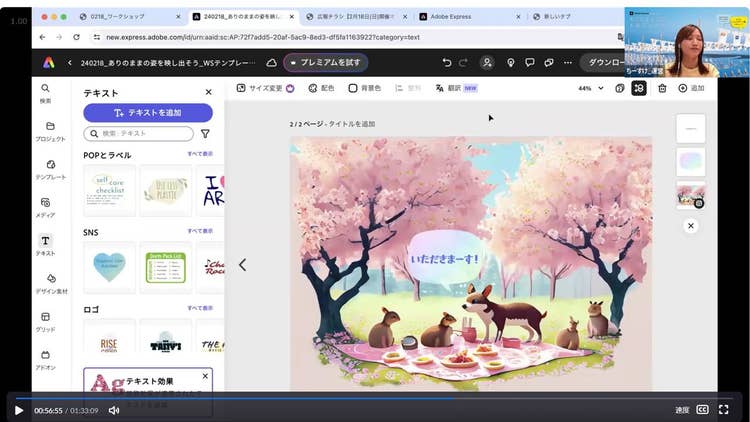Click タイトルを追加 page title
Image resolution: width=750 pixels, height=422 pixels.
[352, 124]
